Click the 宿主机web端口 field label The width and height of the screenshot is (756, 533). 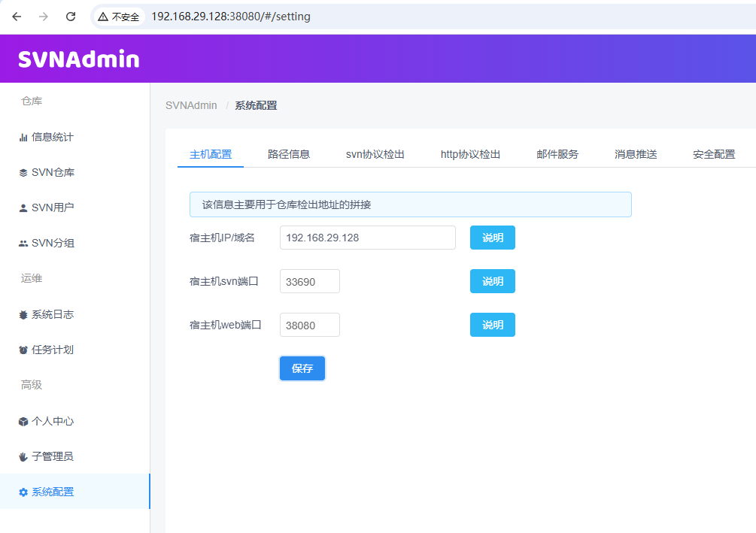point(225,325)
